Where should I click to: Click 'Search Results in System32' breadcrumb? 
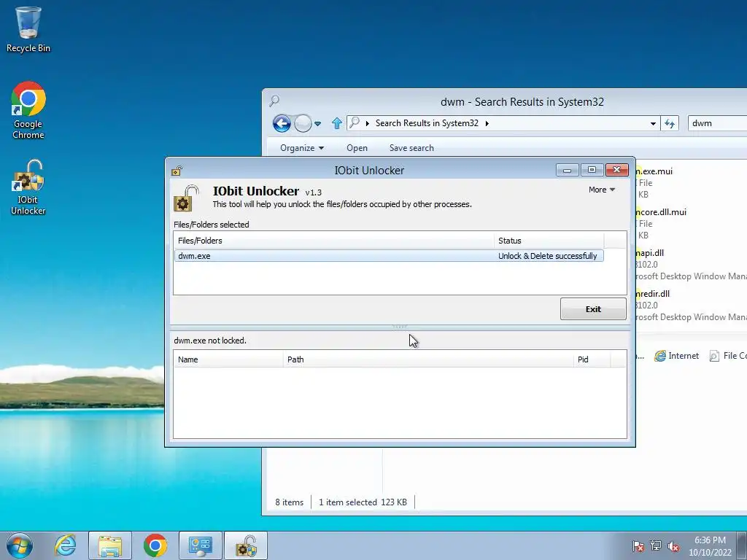coord(427,122)
